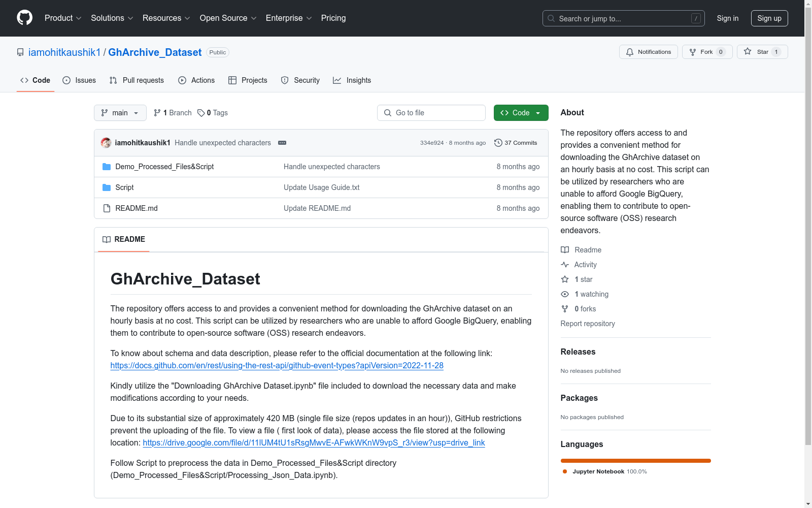The width and height of the screenshot is (812, 508).
Task: Open the Update Usage Guide.txt commit message
Action: 322,187
